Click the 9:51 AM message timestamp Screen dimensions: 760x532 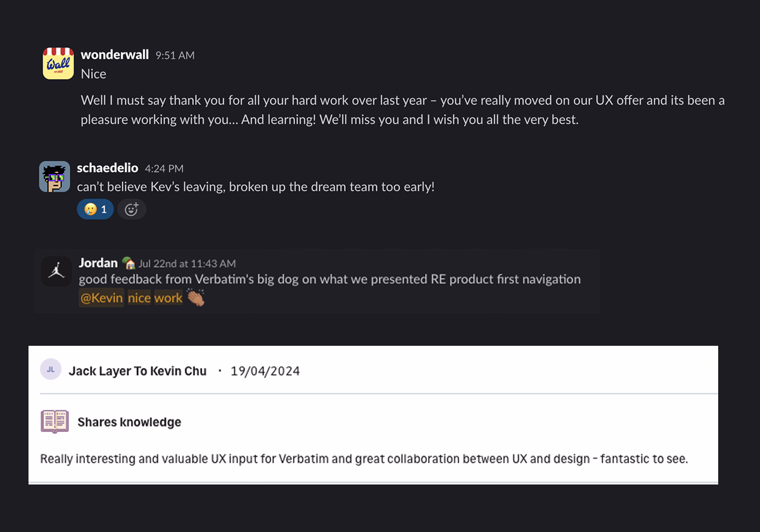(175, 56)
